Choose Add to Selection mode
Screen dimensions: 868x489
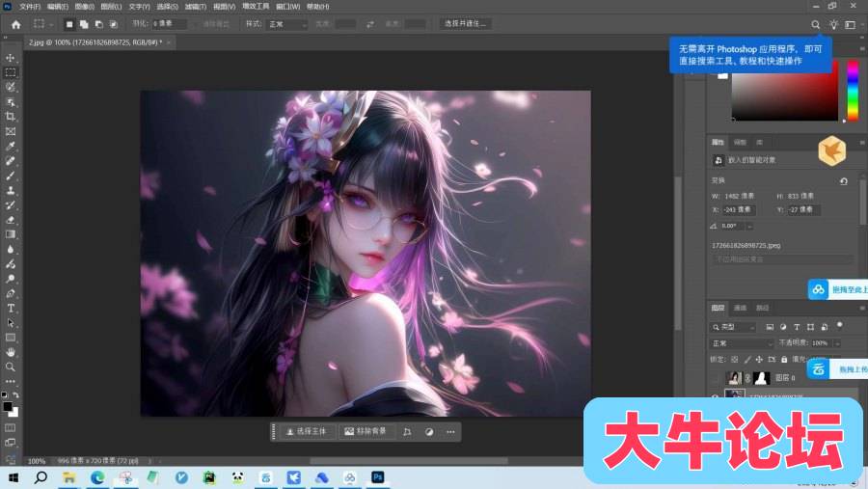[x=84, y=24]
